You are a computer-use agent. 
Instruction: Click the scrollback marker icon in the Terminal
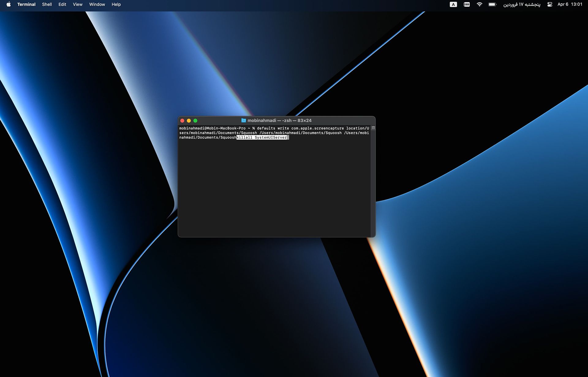(x=373, y=128)
